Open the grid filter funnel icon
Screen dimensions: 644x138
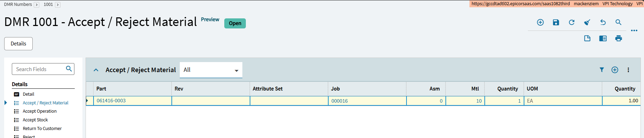pyautogui.click(x=602, y=70)
